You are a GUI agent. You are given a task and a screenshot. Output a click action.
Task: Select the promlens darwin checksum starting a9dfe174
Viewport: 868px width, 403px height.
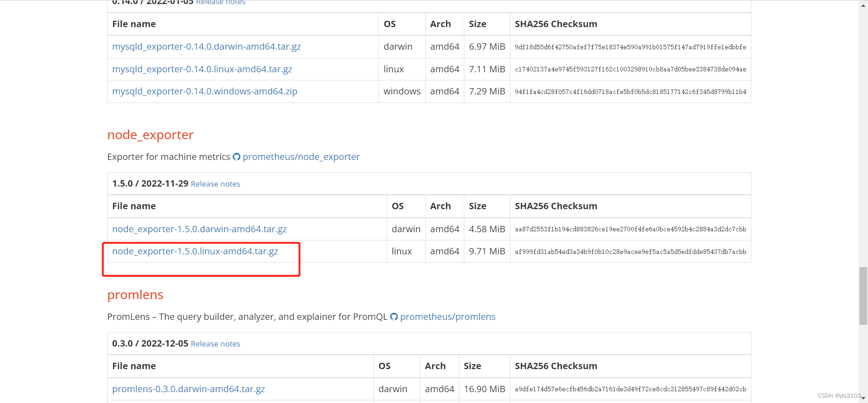tap(630, 389)
